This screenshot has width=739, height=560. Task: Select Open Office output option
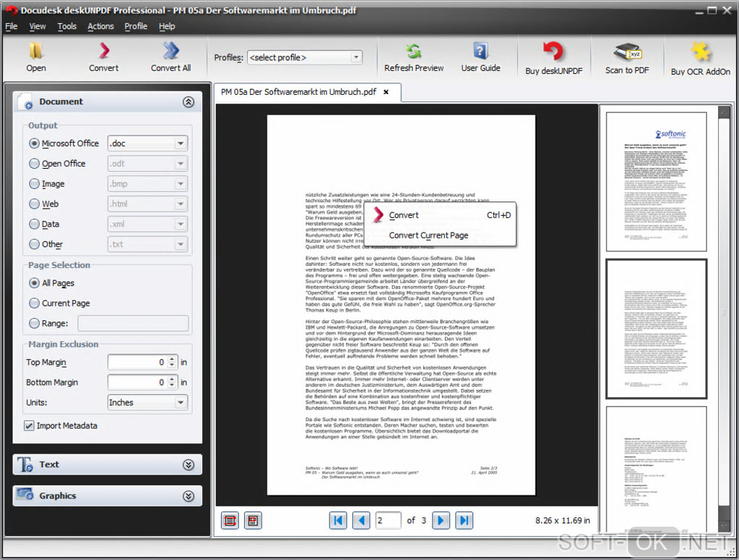point(34,164)
